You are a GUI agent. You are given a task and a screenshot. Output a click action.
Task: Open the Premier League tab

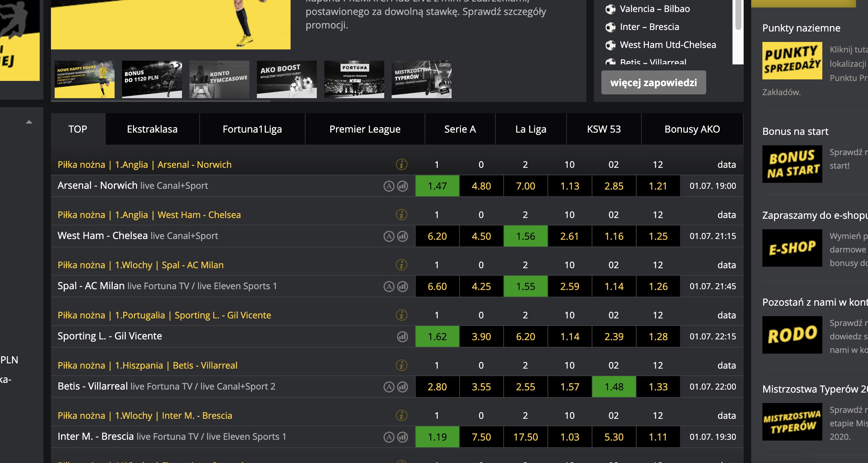pos(365,129)
